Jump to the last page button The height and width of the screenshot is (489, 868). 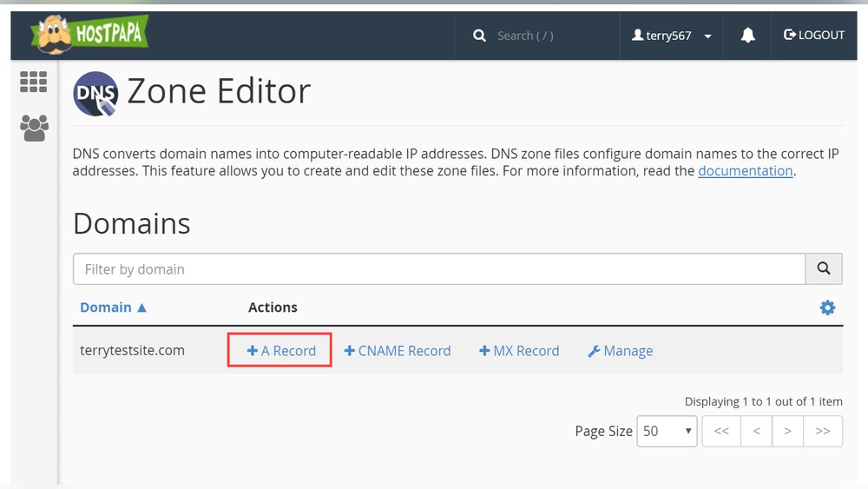click(823, 431)
